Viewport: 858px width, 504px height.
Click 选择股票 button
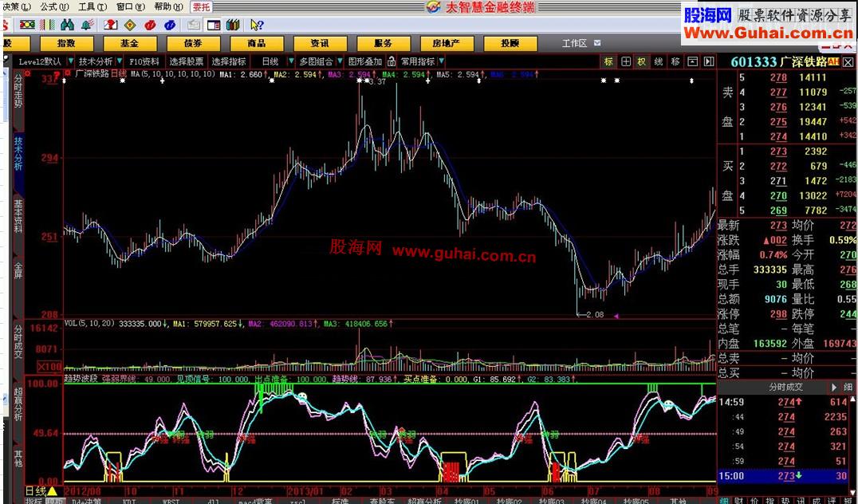coord(186,62)
